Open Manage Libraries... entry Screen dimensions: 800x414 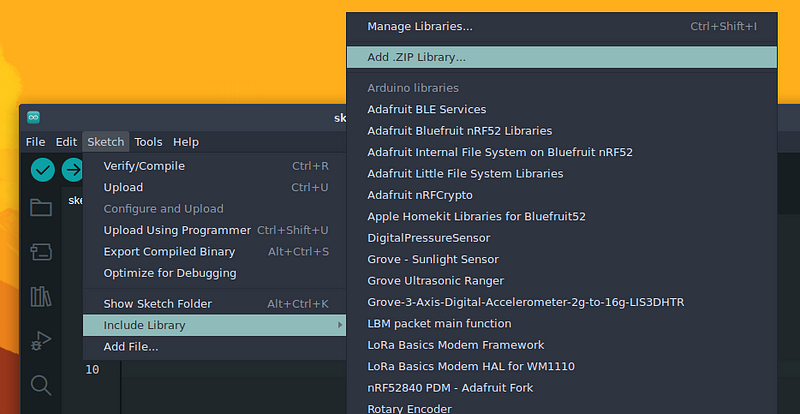pyautogui.click(x=562, y=27)
